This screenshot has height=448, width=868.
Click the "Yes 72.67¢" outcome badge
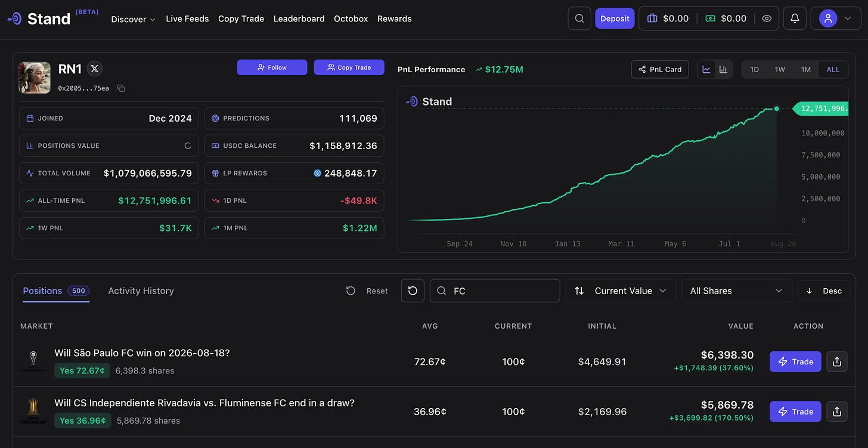click(x=82, y=371)
